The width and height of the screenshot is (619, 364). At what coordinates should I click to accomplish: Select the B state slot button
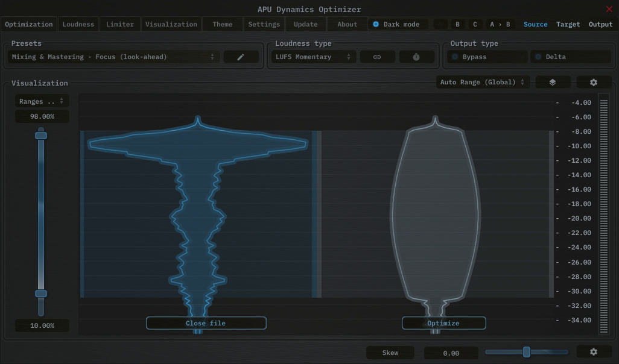(x=457, y=24)
